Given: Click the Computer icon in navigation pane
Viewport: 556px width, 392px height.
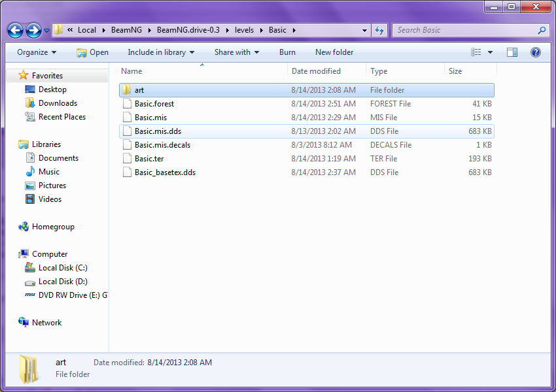Looking at the screenshot, I should [24, 254].
